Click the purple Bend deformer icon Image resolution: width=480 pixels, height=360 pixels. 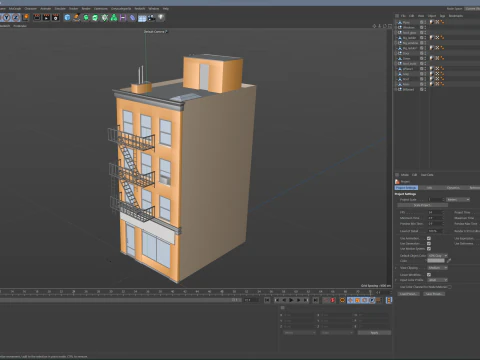pos(123,17)
